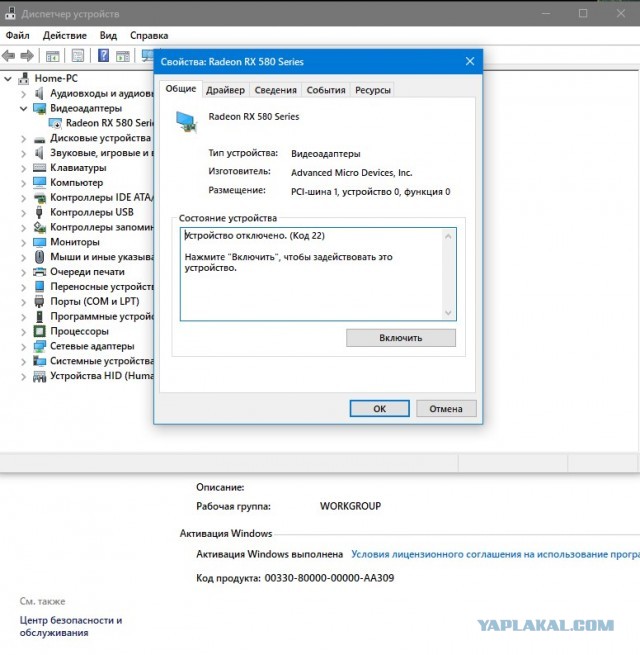Viewport: 640px width, 655px height.
Task: Click the Back arrow in Device Manager toolbar
Action: coord(8,56)
